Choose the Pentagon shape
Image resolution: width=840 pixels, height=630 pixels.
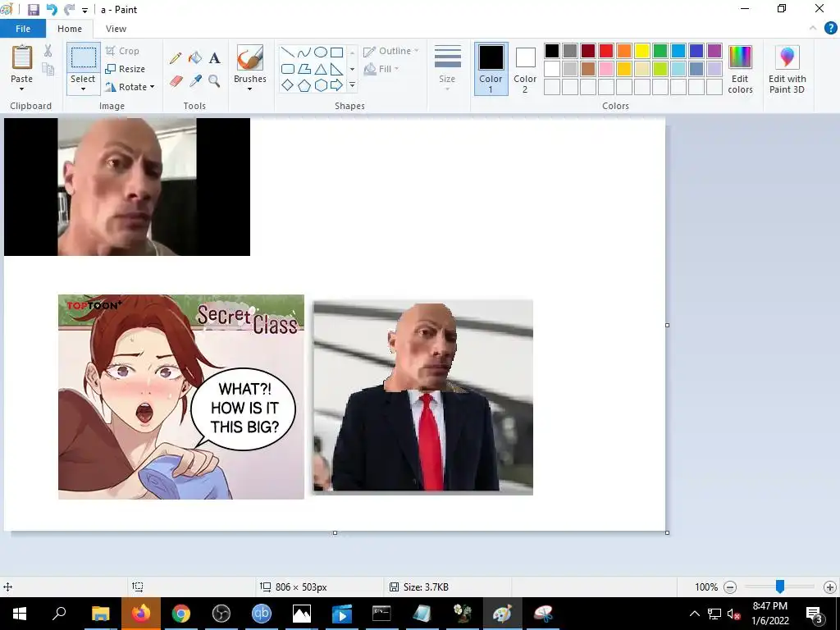click(304, 85)
